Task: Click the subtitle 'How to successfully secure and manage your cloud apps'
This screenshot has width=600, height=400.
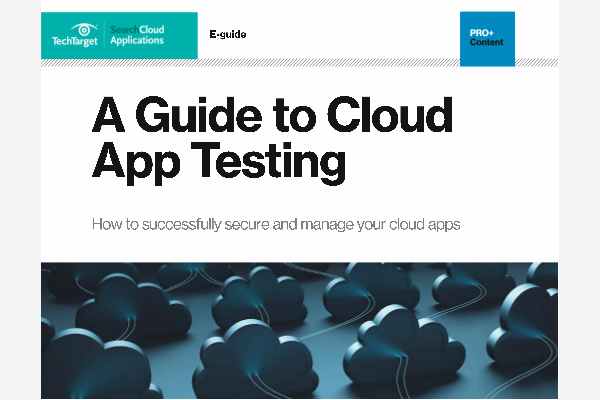Action: pyautogui.click(x=276, y=224)
